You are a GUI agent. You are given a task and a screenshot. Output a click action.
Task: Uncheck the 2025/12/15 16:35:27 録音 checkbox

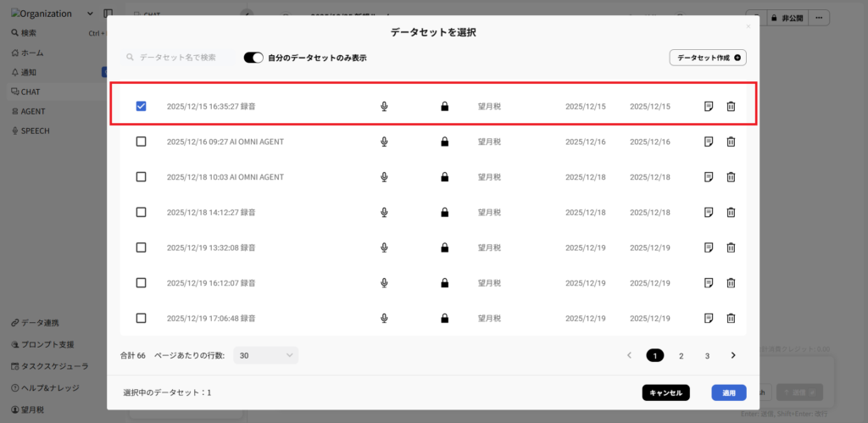[x=142, y=106]
